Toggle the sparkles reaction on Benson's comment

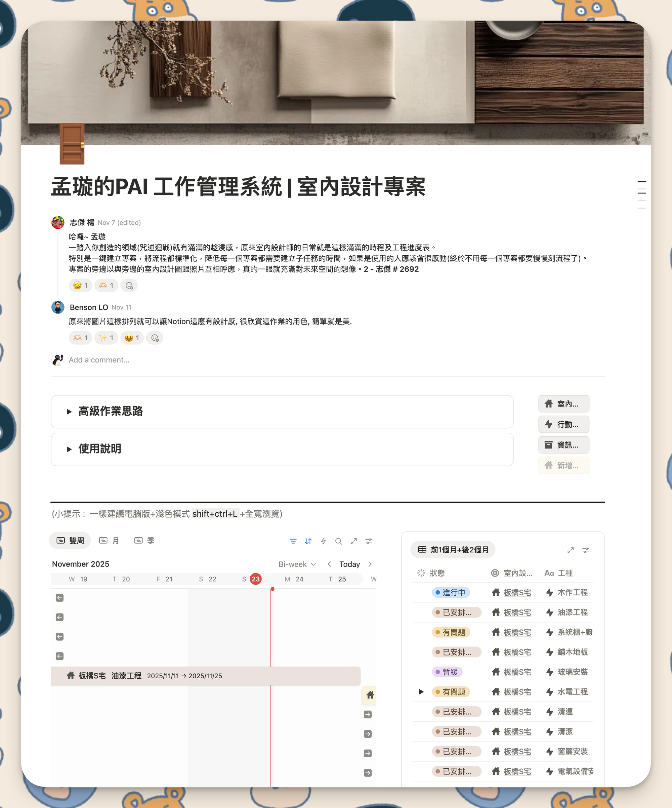[106, 338]
